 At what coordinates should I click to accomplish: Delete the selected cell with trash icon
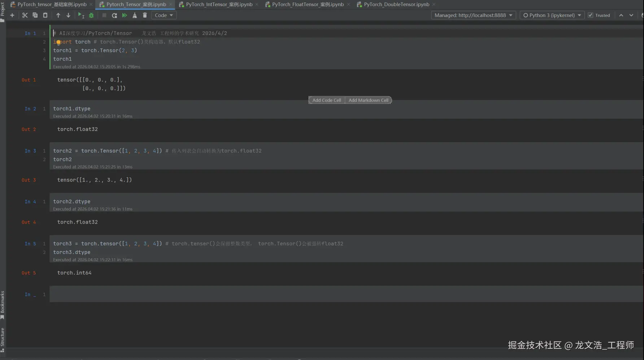145,15
